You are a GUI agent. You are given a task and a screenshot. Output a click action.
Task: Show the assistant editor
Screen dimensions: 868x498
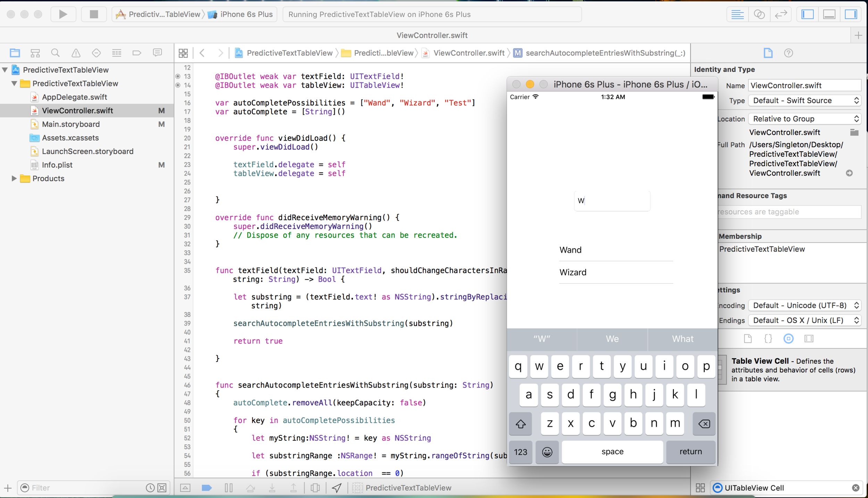[759, 14]
